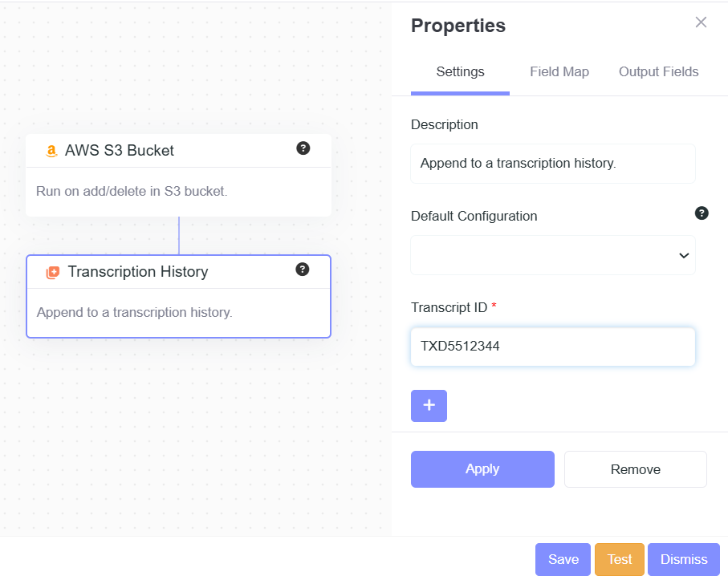
Task: Close the Properties panel
Action: [x=701, y=22]
